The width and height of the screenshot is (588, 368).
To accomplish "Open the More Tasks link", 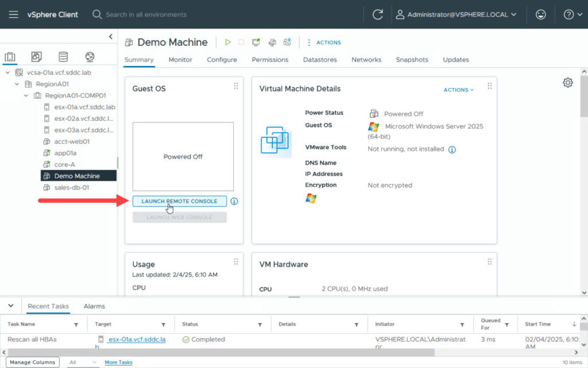I will point(118,362).
